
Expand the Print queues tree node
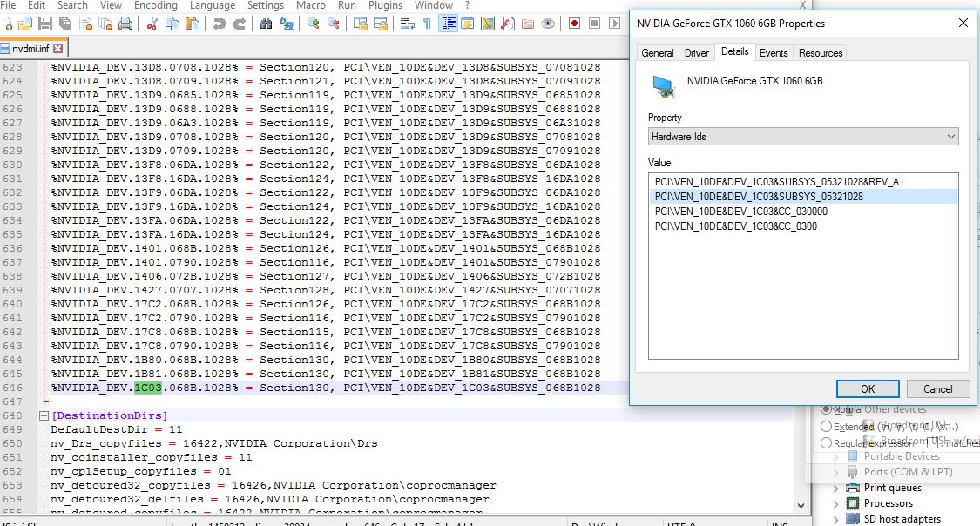pos(835,488)
